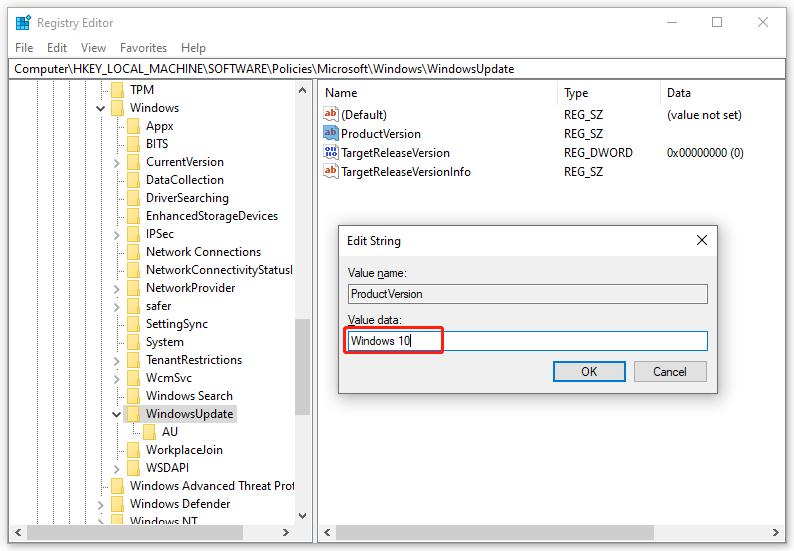This screenshot has width=794, height=551.
Task: Click the registry path address bar
Action: 397,69
